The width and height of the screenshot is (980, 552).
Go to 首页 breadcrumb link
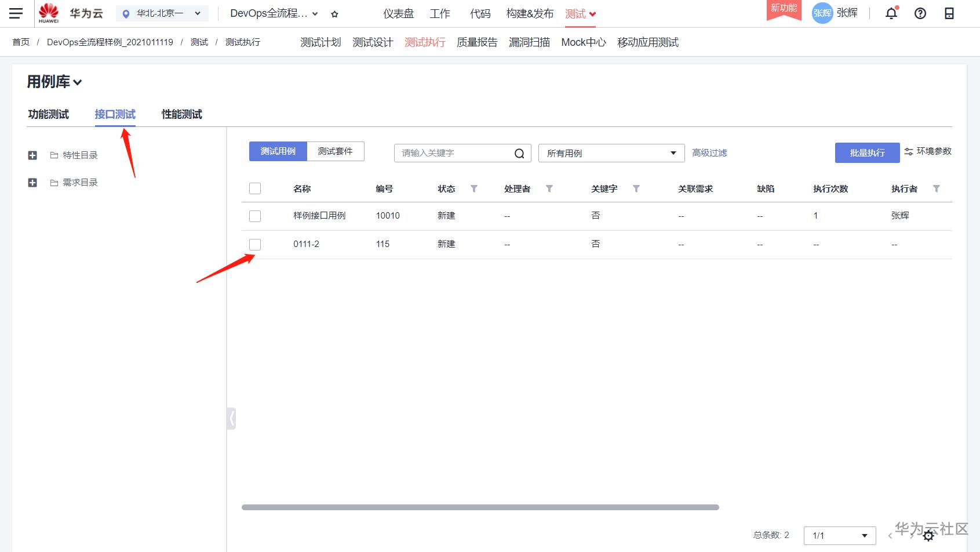click(21, 42)
